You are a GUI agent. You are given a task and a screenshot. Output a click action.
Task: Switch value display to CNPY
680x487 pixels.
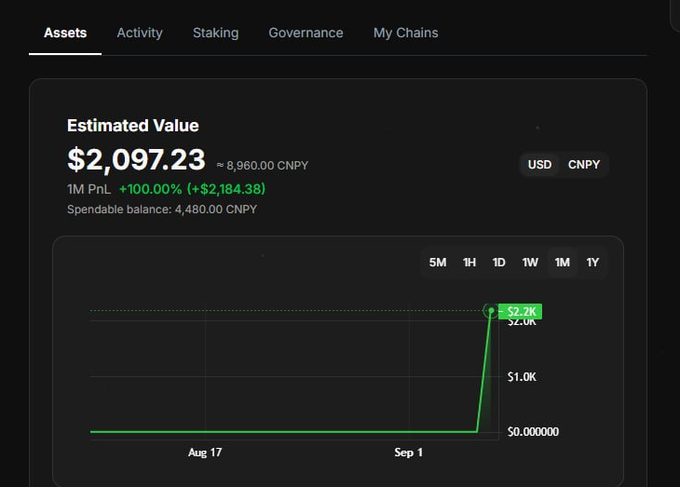[584, 165]
